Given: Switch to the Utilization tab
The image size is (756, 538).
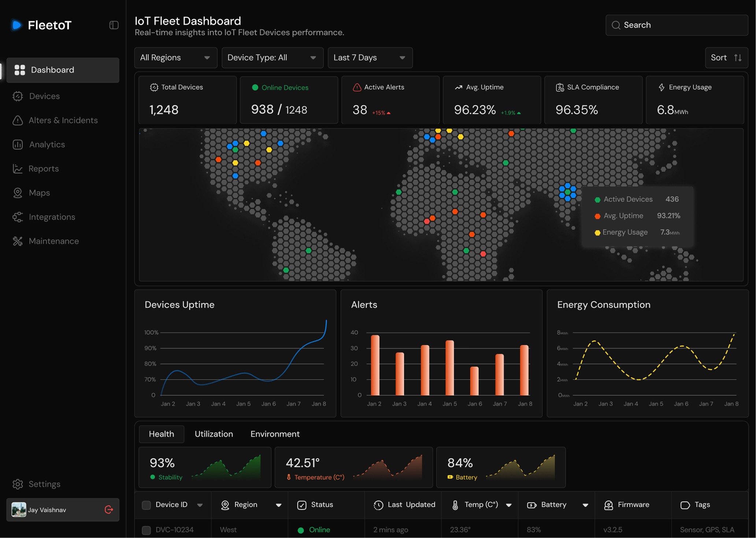Looking at the screenshot, I should tap(214, 434).
